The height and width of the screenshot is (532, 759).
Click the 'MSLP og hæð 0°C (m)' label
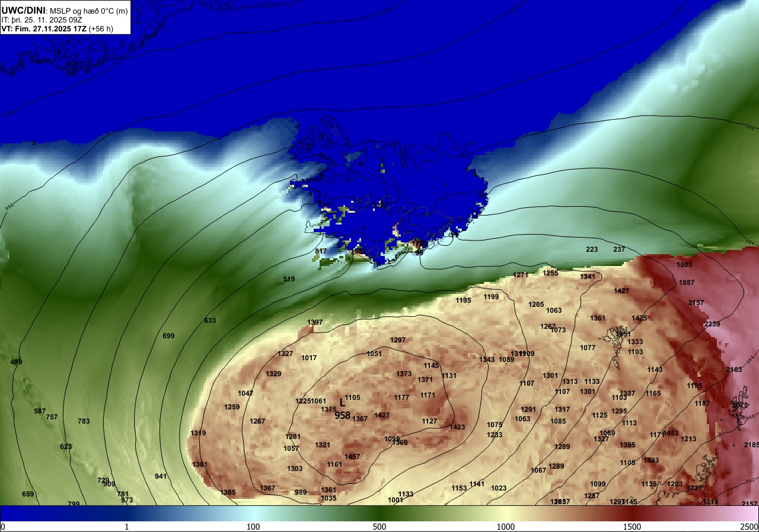click(88, 11)
